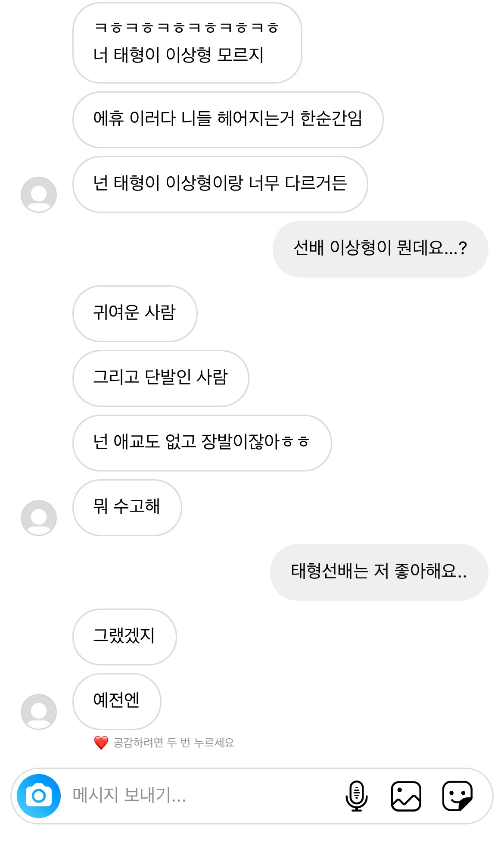The image size is (504, 843).
Task: Tap the avatar beside '다르거든' message
Action: pos(39,194)
